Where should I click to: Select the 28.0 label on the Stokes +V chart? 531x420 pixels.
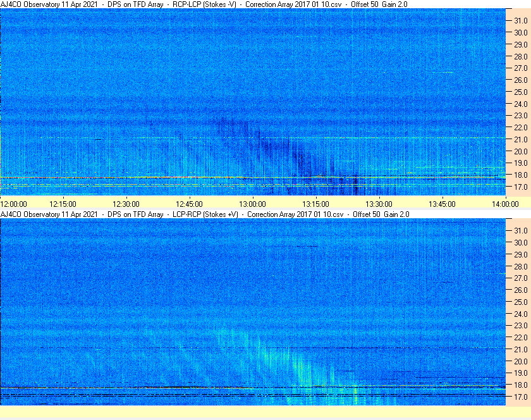521,266
